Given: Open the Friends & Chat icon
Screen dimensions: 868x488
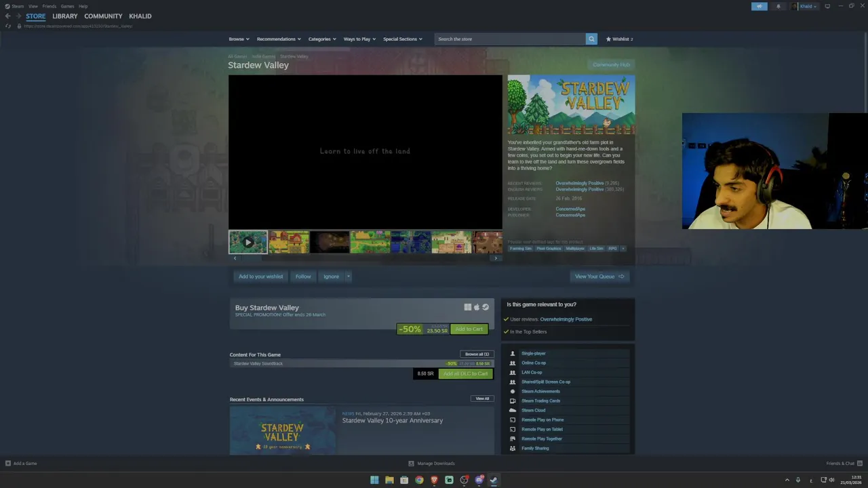Looking at the screenshot, I should click(860, 464).
